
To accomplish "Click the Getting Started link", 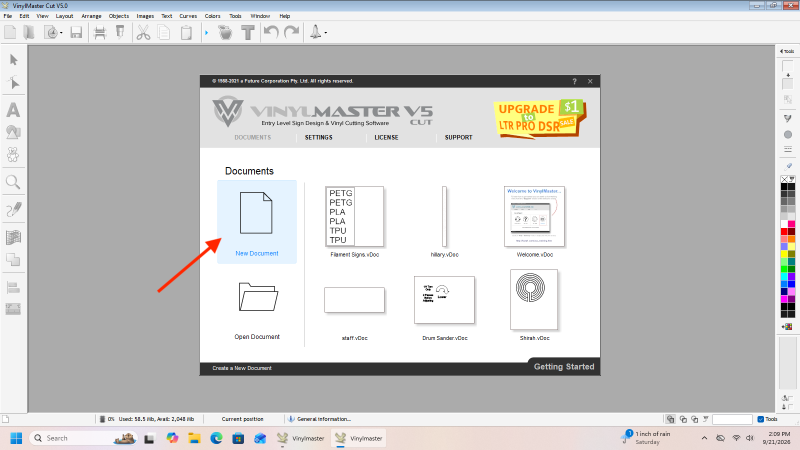I will (x=564, y=366).
